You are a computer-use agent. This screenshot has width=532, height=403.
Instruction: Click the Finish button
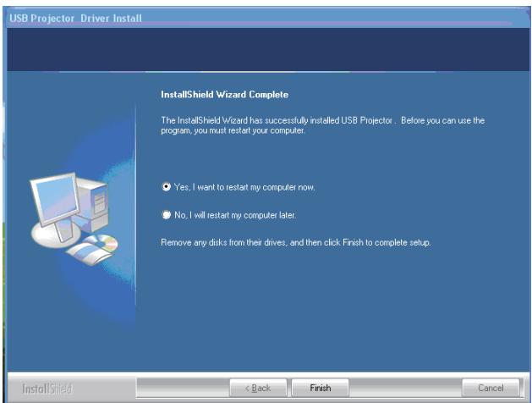[x=320, y=388]
